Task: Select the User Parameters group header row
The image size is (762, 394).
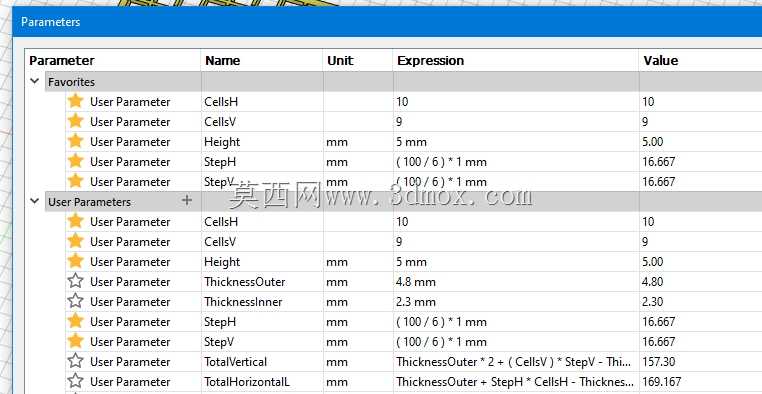Action: point(403,201)
